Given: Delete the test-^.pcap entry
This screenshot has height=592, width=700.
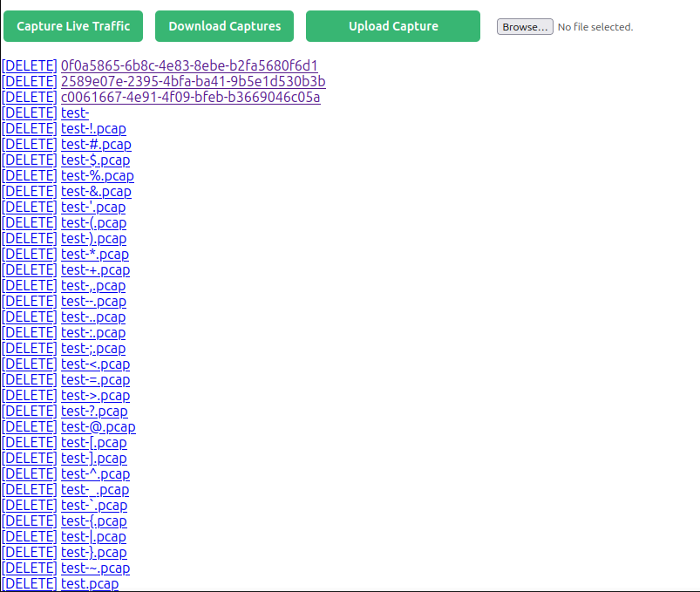Looking at the screenshot, I should coord(30,473).
